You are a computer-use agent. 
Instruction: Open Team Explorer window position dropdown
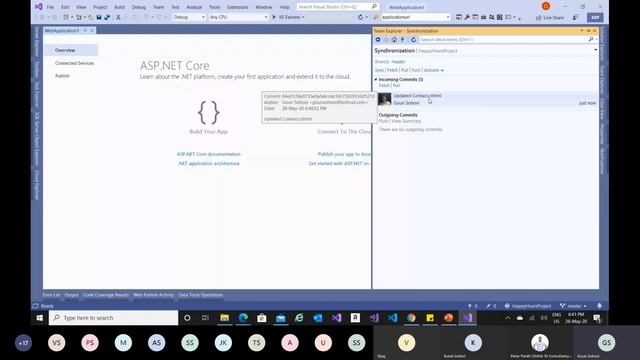pyautogui.click(x=582, y=31)
